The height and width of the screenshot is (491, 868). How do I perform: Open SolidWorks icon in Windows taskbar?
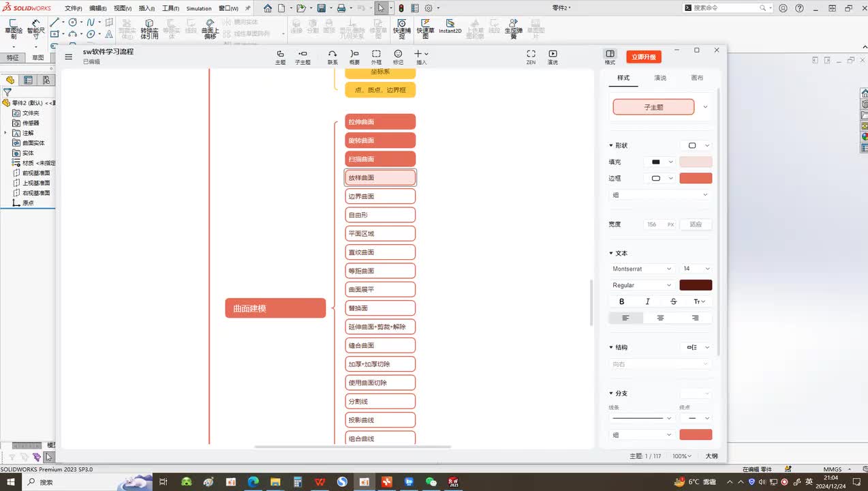(454, 481)
